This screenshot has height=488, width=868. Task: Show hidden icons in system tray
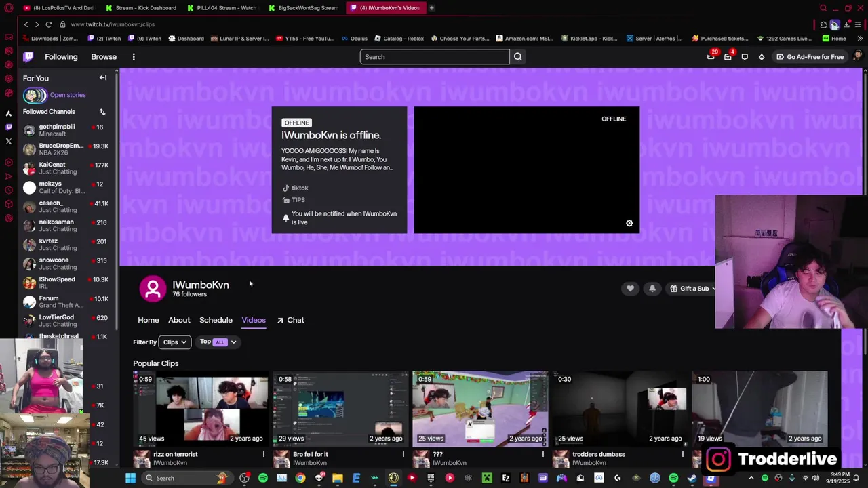751,478
